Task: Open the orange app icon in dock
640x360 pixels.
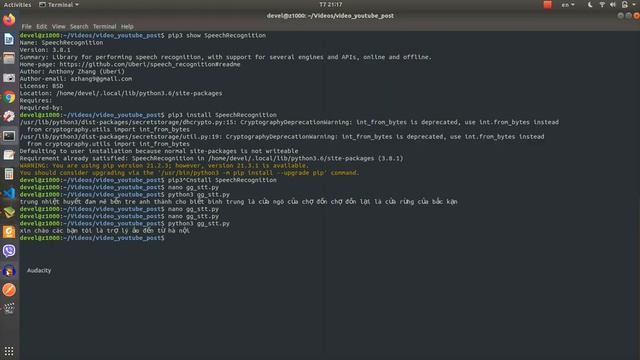Action: (9, 232)
